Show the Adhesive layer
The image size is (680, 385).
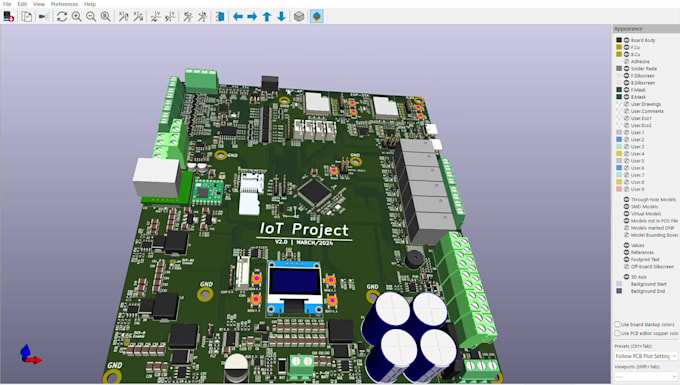coord(626,62)
